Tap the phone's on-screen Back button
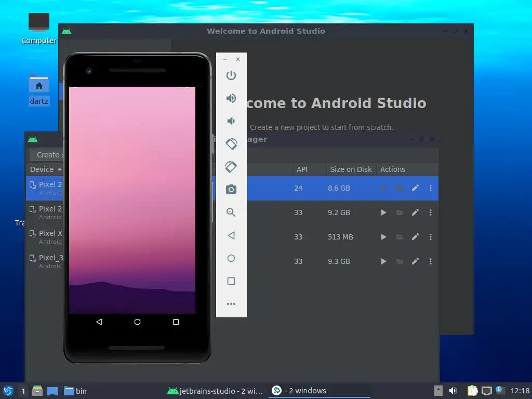Screen dimensions: 532x399 click(x=99, y=322)
